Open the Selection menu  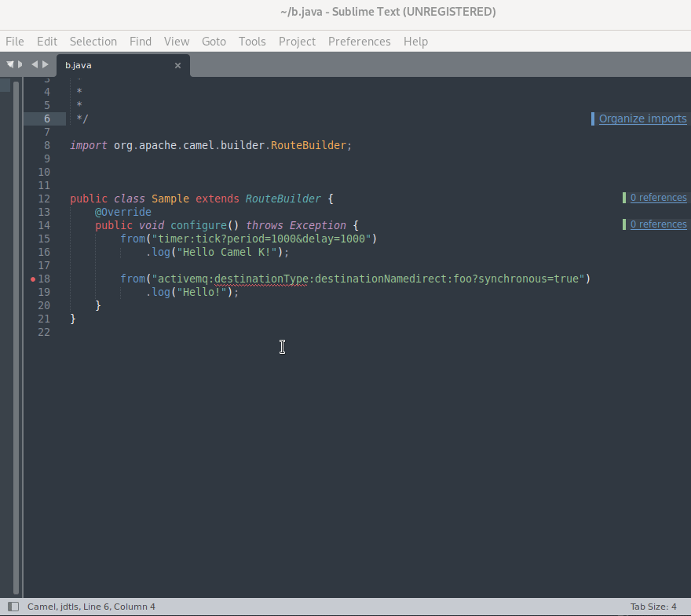click(93, 42)
